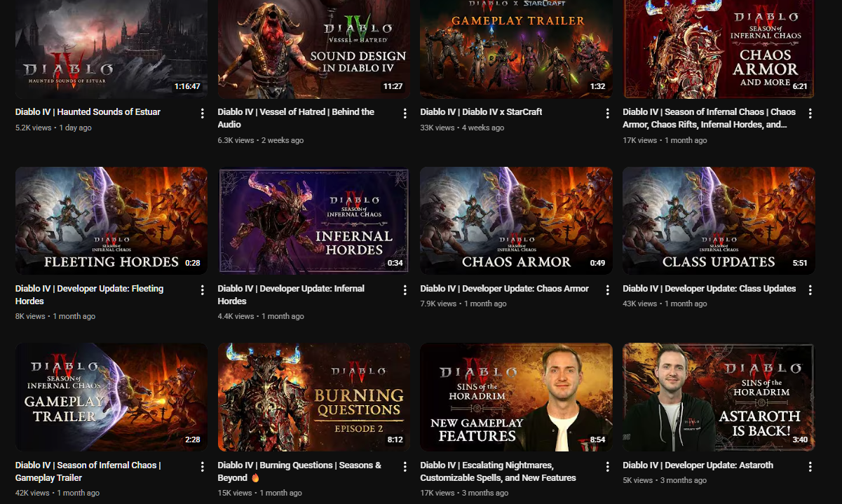
Task: Open the Infernal Chaos Gameplay Trailer thumbnail
Action: (111, 397)
